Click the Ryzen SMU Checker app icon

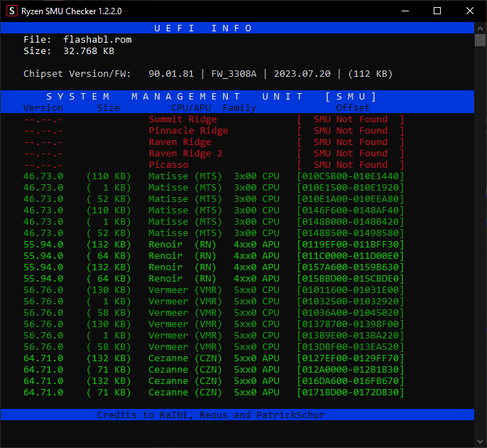pos(12,11)
